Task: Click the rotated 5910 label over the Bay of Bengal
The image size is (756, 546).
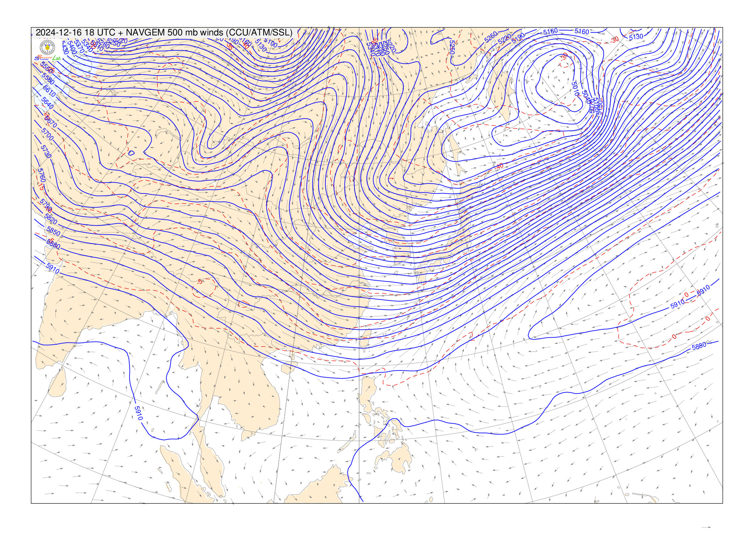Action: [139, 413]
